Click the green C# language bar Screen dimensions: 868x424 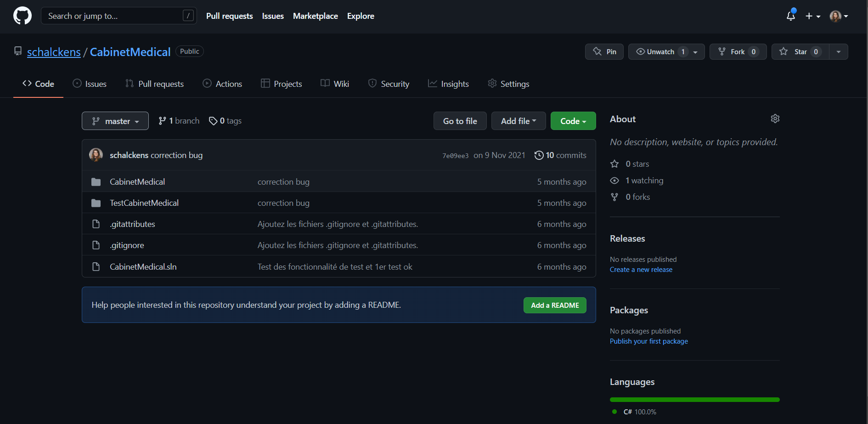click(x=695, y=400)
